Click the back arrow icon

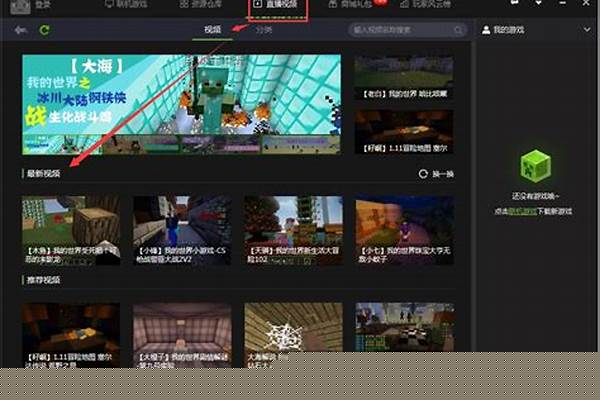click(21, 31)
